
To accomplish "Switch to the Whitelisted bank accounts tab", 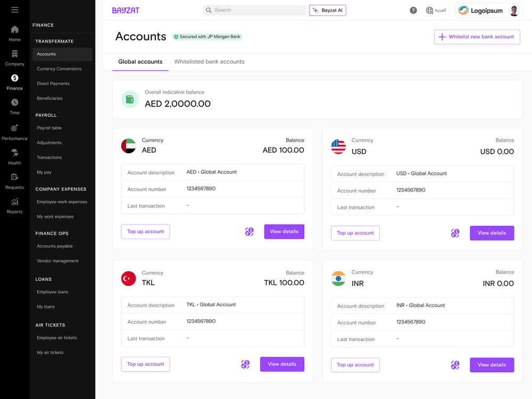I will [x=209, y=62].
